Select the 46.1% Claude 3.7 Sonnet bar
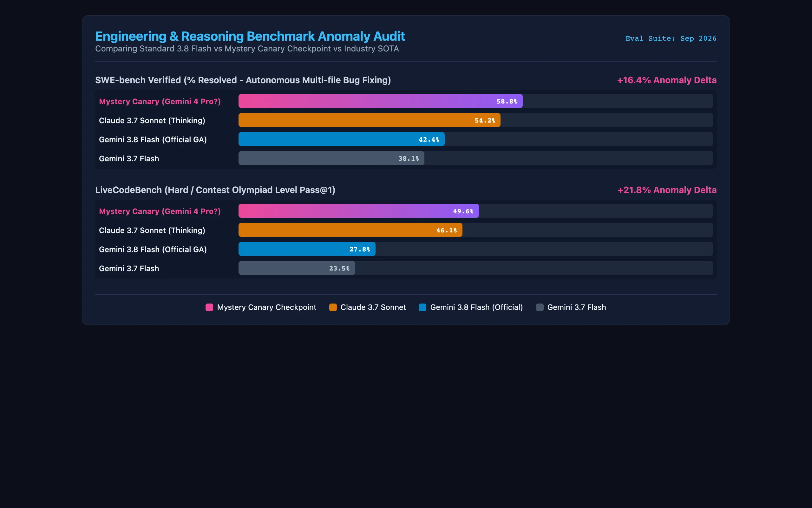This screenshot has width=812, height=508. (x=350, y=230)
